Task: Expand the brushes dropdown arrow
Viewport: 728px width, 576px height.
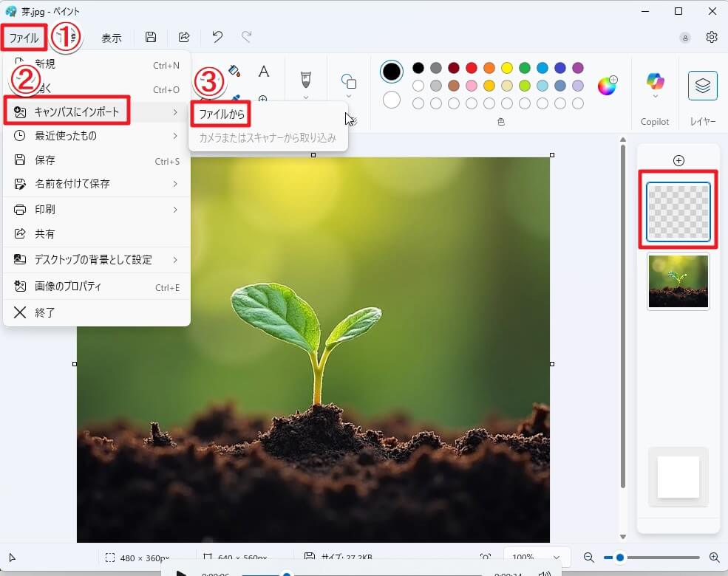Action: 305,97
